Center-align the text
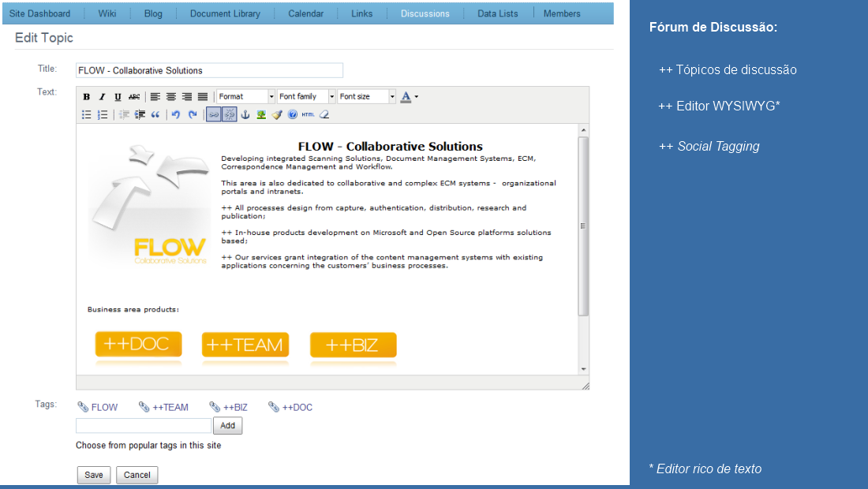This screenshot has width=868, height=489. [x=171, y=97]
